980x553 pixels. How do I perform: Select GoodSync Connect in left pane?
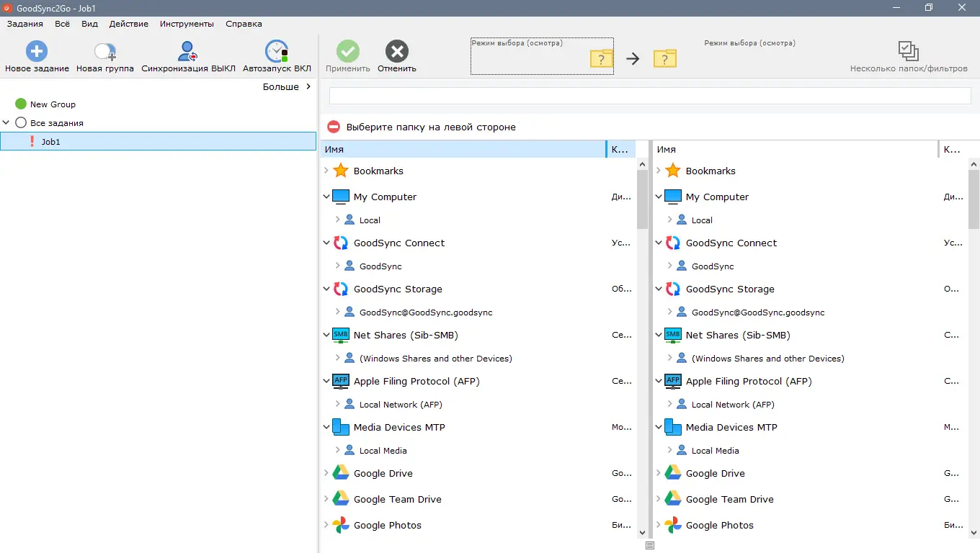point(399,243)
